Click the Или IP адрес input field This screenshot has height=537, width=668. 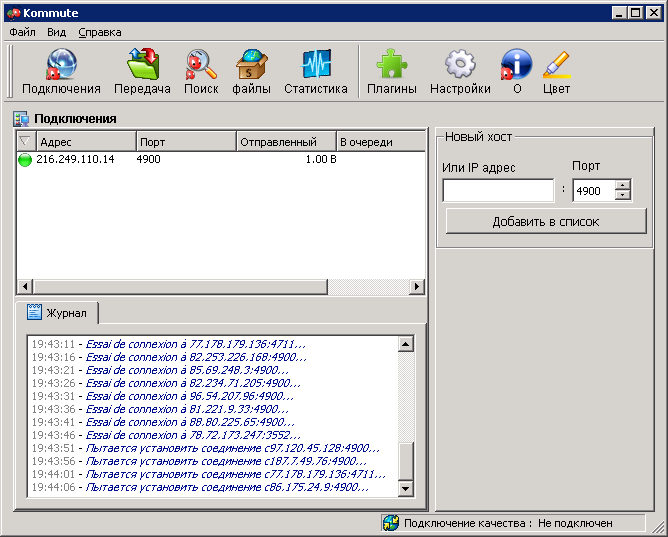click(498, 190)
